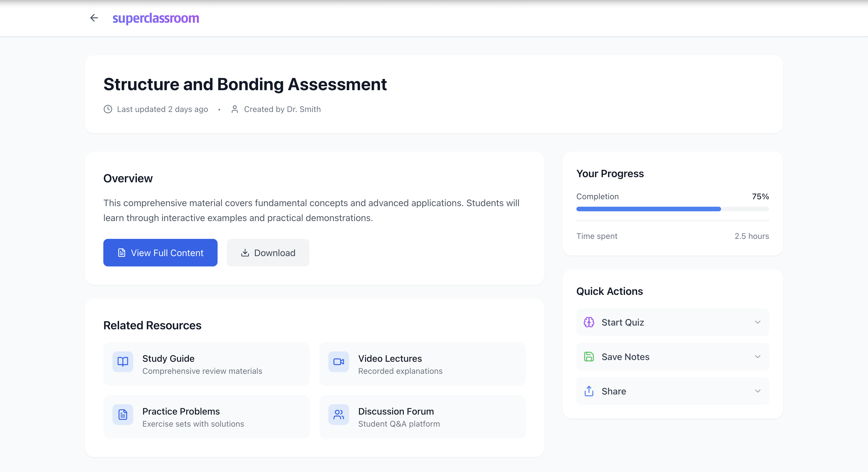The width and height of the screenshot is (868, 472).
Task: Expand the Share chevron
Action: click(x=757, y=391)
